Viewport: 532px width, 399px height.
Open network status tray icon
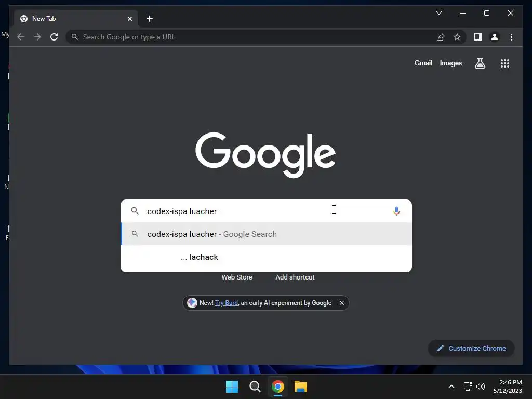[468, 387]
